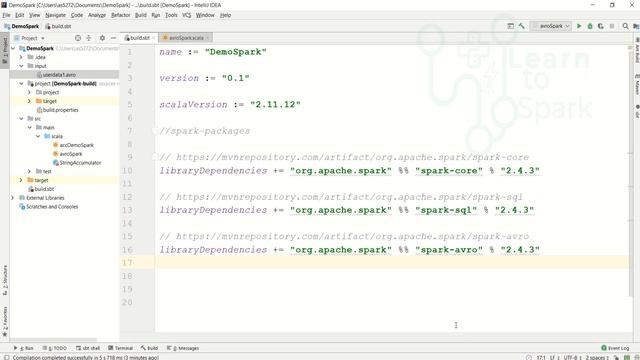The image size is (640, 360).
Task: Collapse the scala folder node
Action: coord(38,136)
